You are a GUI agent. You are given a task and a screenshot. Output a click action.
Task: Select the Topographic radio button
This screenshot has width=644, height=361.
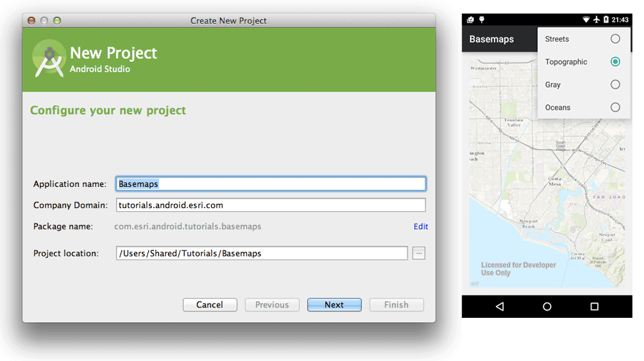pos(615,62)
